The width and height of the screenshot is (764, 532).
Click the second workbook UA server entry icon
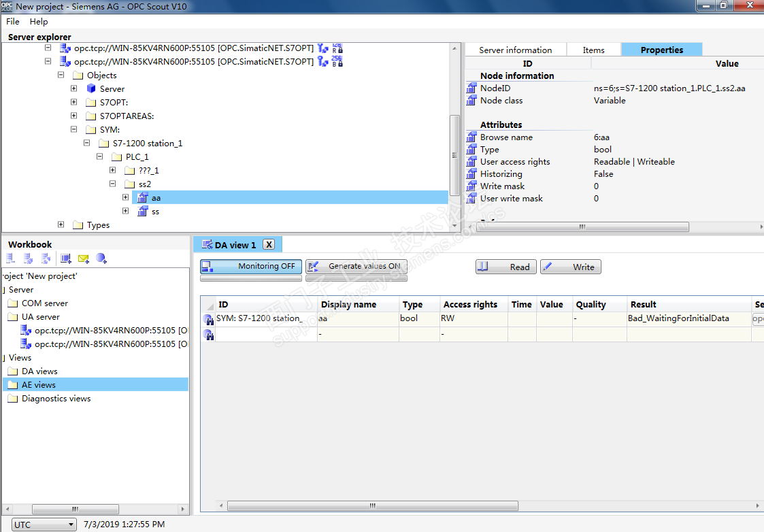[26, 344]
